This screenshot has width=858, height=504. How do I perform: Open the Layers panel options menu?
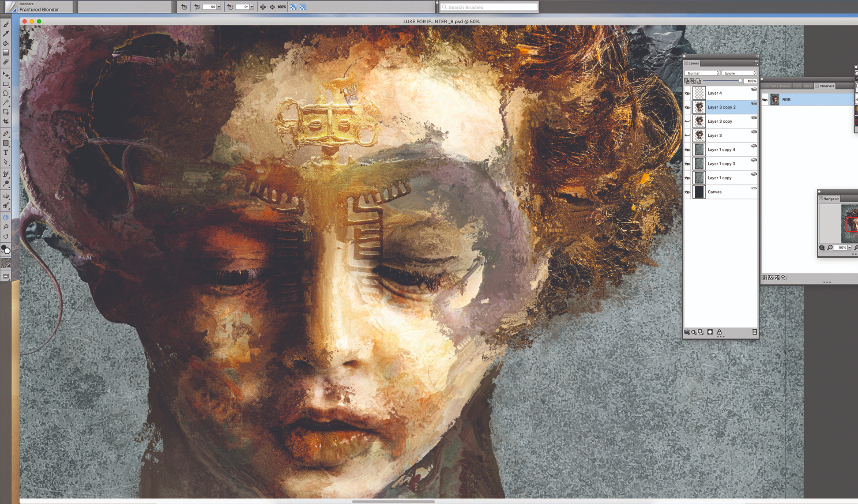[x=755, y=63]
